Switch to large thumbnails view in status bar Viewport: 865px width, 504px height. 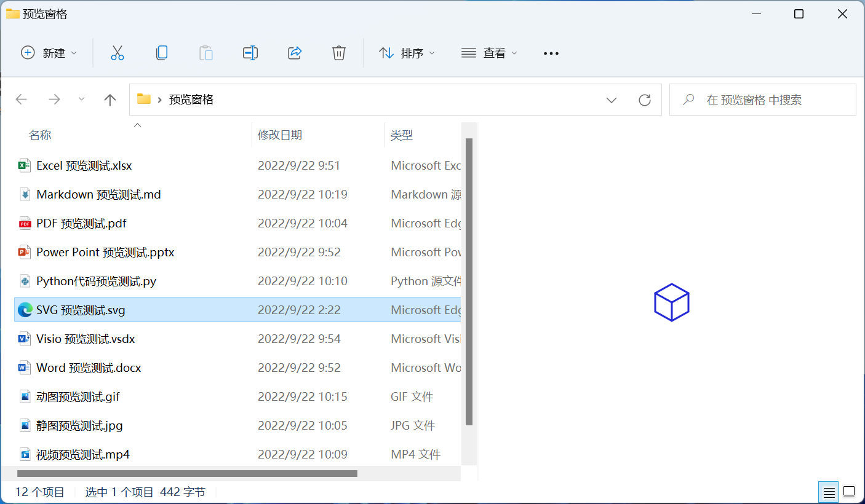click(849, 492)
